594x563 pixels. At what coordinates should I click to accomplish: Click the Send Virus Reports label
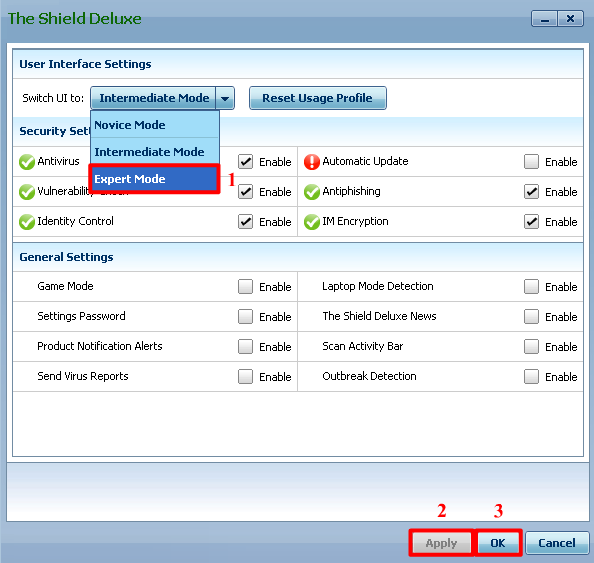[83, 376]
